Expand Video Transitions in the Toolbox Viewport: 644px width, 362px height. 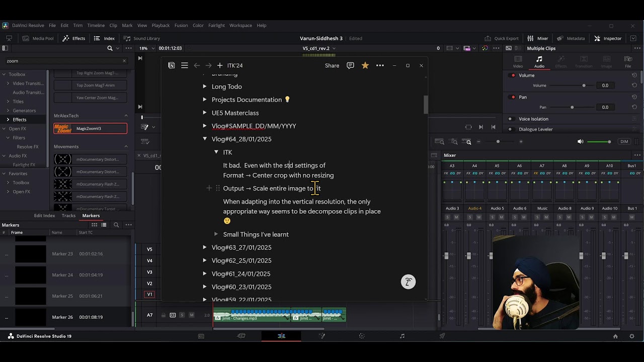(8, 83)
